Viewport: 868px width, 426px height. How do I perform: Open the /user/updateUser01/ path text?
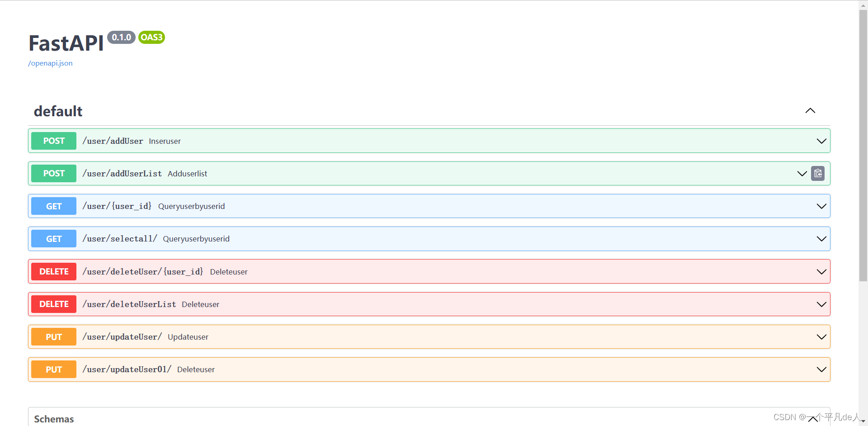[x=127, y=369]
